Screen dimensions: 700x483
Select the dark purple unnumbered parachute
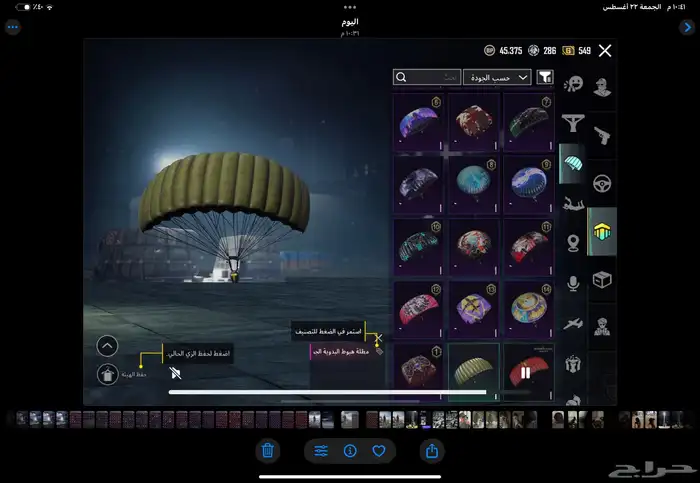click(418, 184)
